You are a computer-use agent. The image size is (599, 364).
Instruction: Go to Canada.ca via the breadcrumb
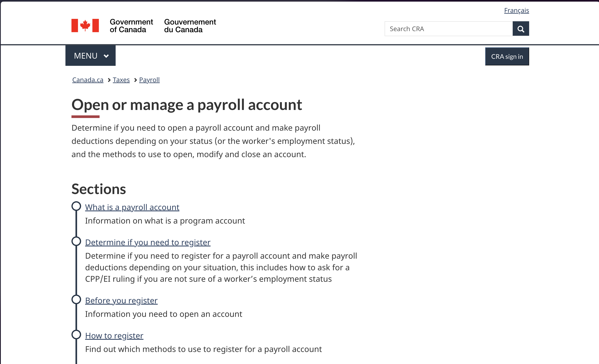tap(88, 80)
